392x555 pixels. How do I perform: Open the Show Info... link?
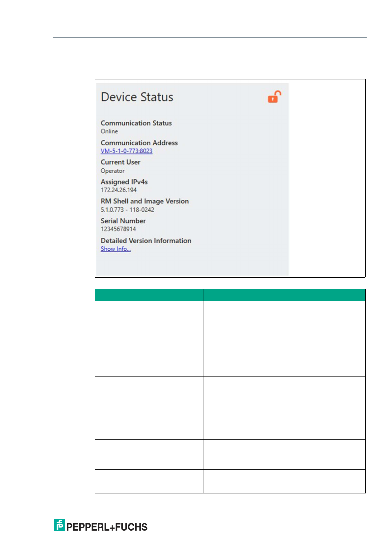click(x=116, y=249)
